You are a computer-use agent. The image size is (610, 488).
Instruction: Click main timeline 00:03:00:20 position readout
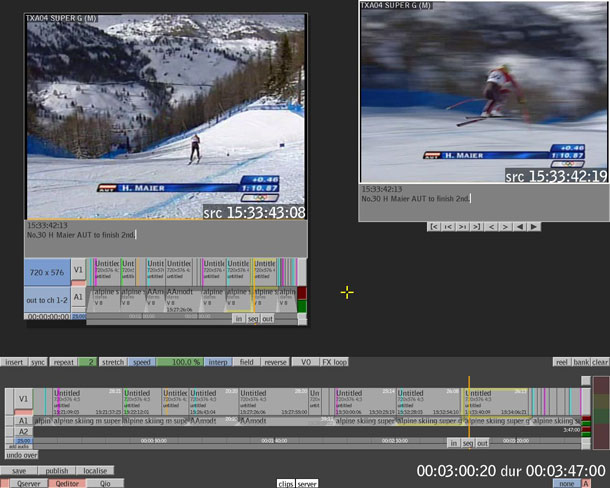pyautogui.click(x=456, y=471)
